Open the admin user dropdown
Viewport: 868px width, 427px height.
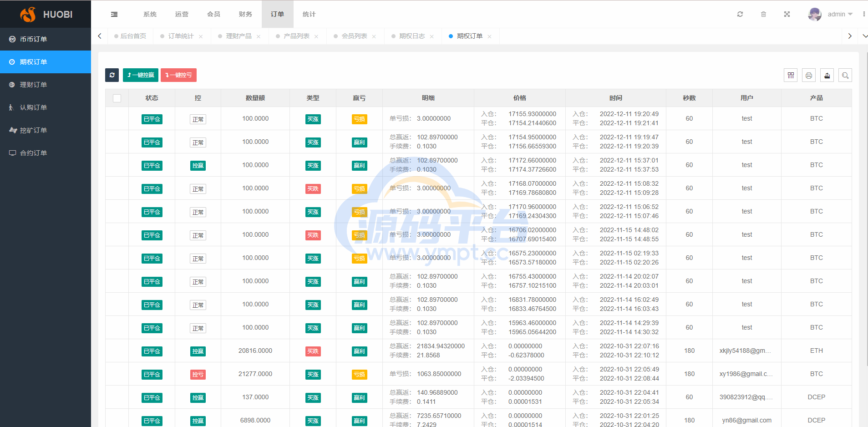click(x=840, y=14)
